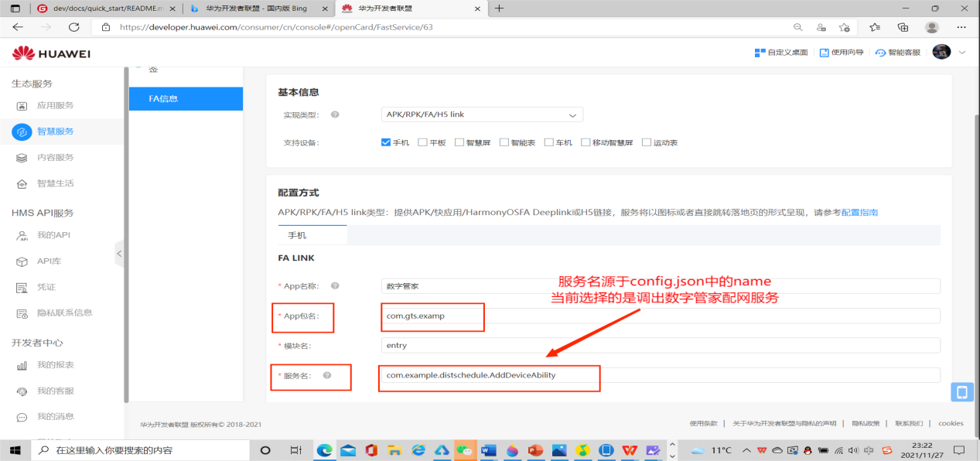
Task: Open 关于华为开发者联盟与隐私的声明 footer link
Action: pyautogui.click(x=784, y=424)
